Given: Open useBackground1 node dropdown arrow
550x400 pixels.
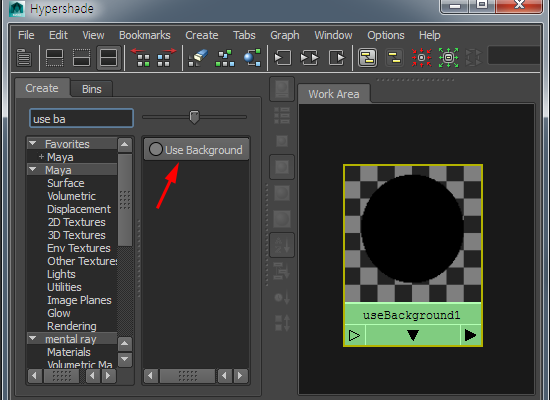Looking at the screenshot, I should (x=413, y=335).
